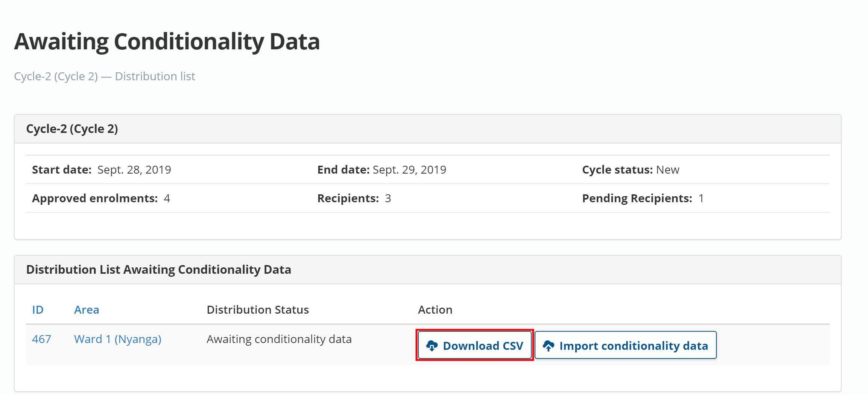Sort the table by Area column
Image resolution: width=868 pixels, height=395 pixels.
click(x=87, y=310)
